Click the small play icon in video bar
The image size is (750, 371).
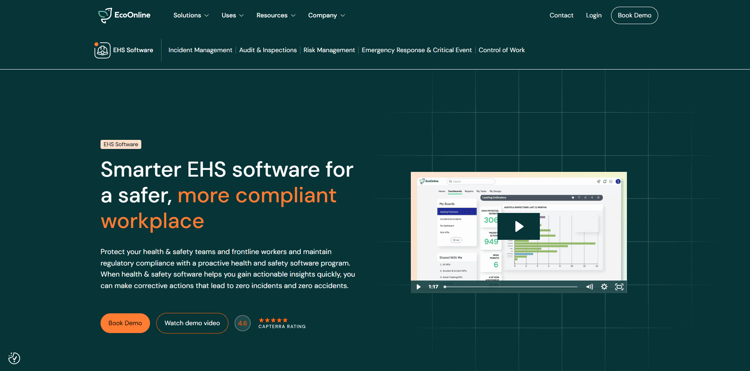pyautogui.click(x=419, y=287)
